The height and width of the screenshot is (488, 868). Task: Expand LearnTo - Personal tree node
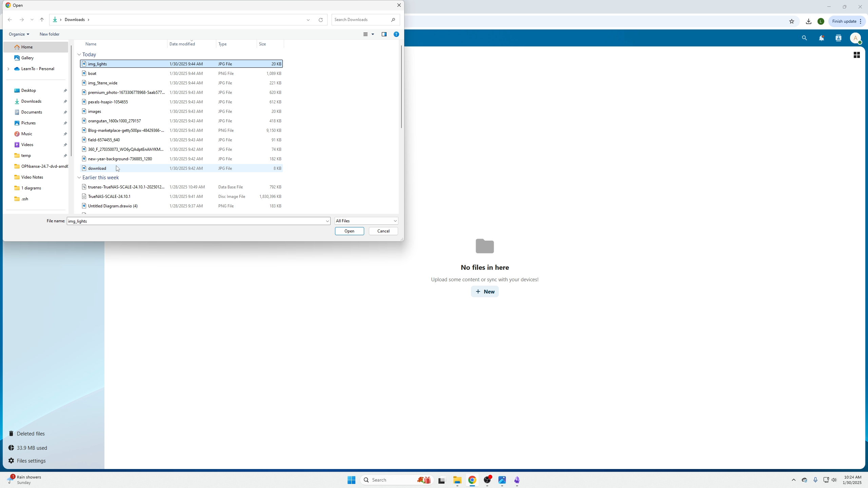tap(8, 69)
